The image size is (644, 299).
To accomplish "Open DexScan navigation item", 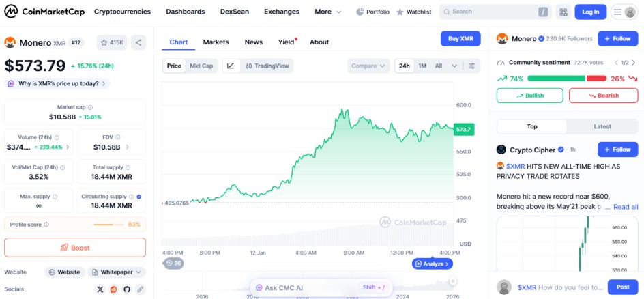I will point(235,12).
